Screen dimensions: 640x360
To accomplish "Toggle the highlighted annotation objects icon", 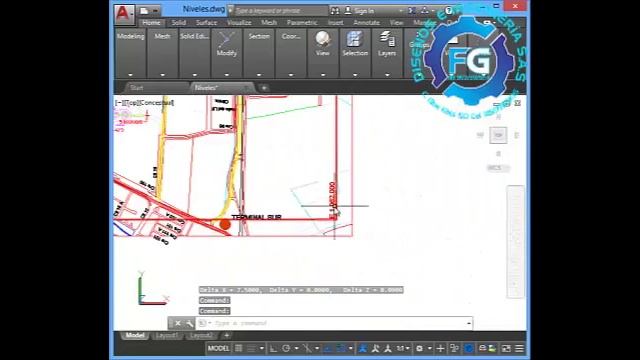I will (x=362, y=348).
